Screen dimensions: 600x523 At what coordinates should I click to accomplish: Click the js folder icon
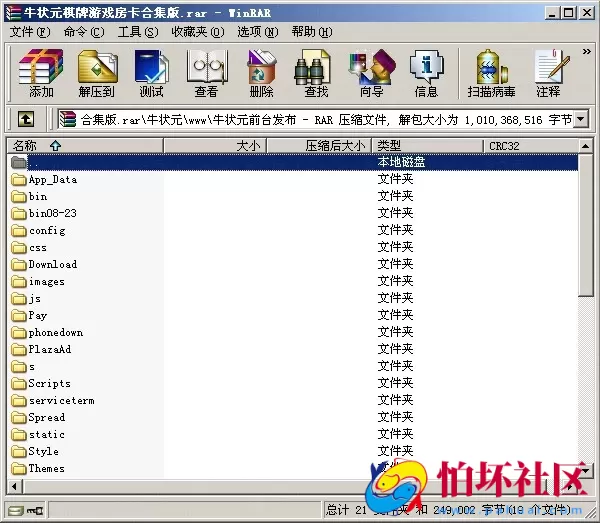18,298
